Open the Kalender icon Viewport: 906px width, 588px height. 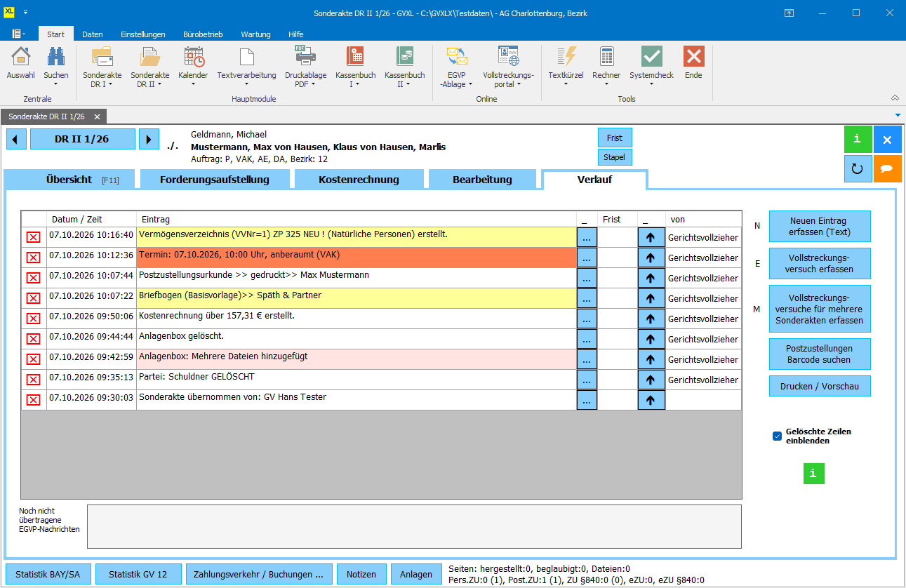coord(193,56)
